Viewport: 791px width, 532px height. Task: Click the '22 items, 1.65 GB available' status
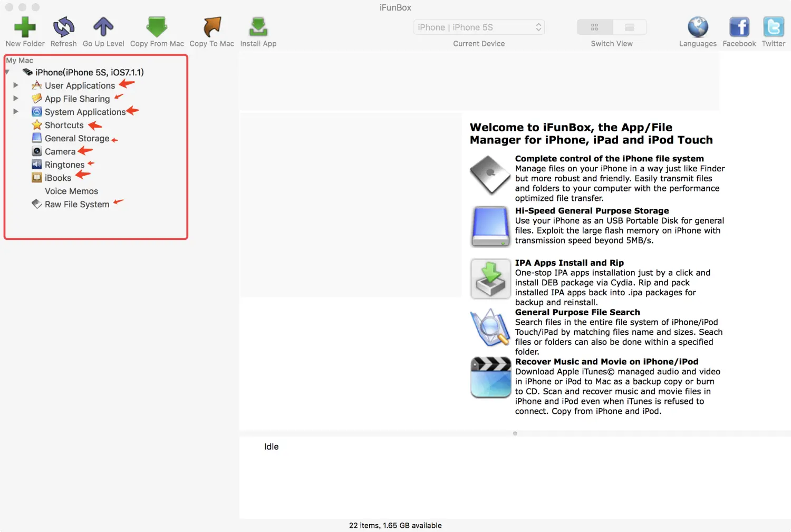(x=395, y=526)
